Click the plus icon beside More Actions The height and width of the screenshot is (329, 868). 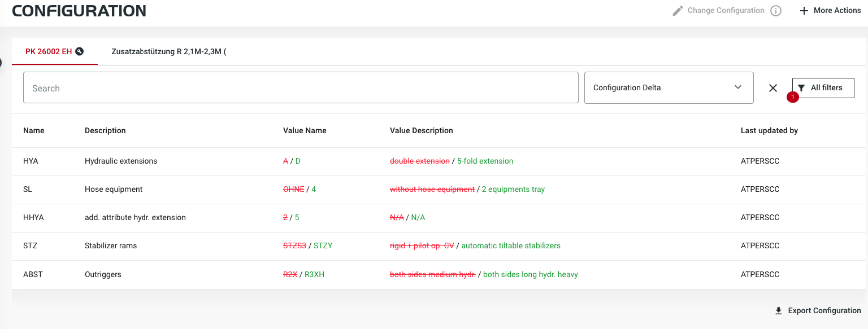(804, 10)
